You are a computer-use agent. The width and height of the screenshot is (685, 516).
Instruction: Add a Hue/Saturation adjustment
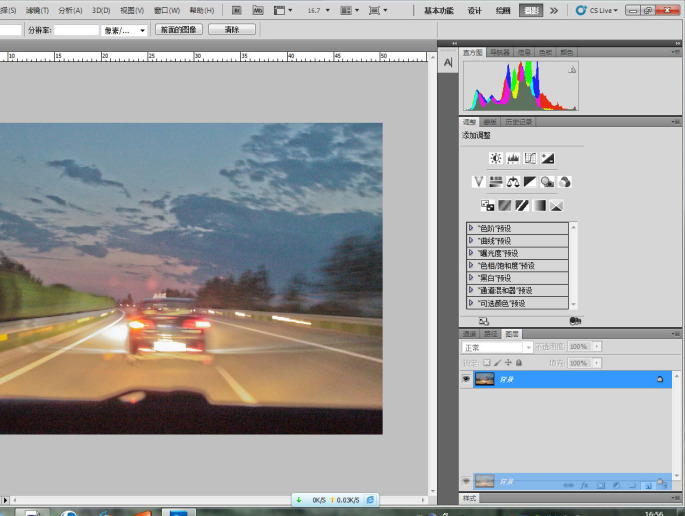point(495,181)
